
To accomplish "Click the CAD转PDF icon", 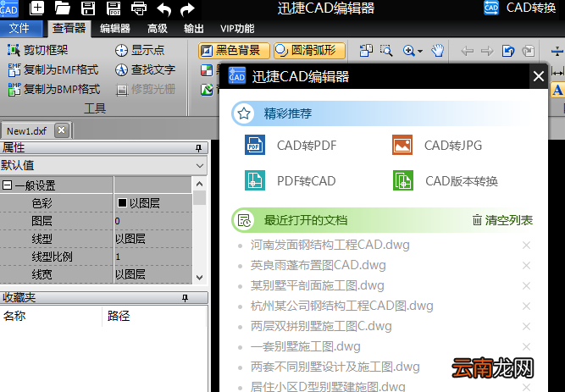I will pos(255,145).
